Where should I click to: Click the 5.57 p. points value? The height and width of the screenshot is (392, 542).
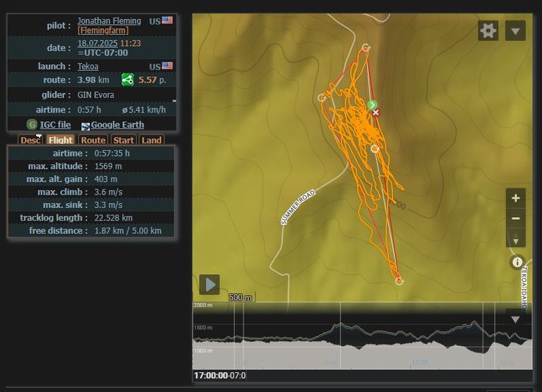(152, 80)
